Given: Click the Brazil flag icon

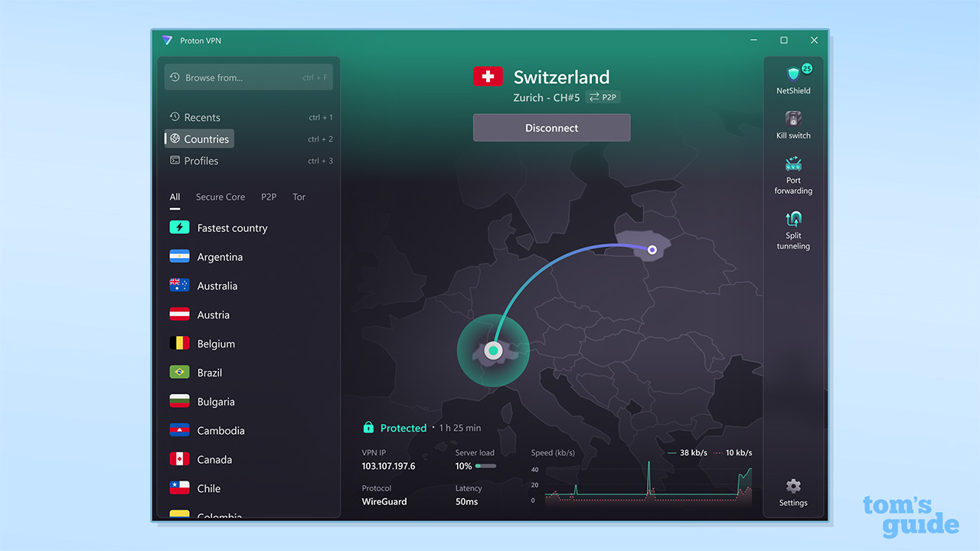Looking at the screenshot, I should click(179, 373).
